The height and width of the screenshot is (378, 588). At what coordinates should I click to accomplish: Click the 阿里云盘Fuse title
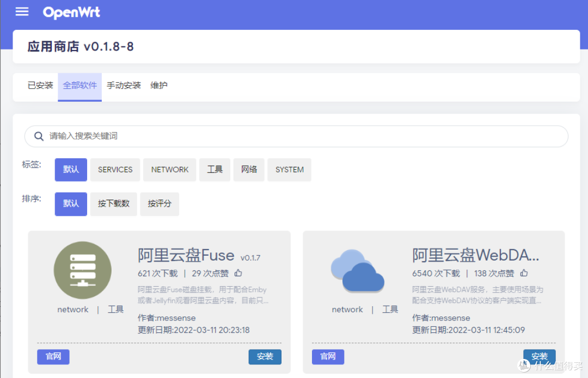pos(186,255)
